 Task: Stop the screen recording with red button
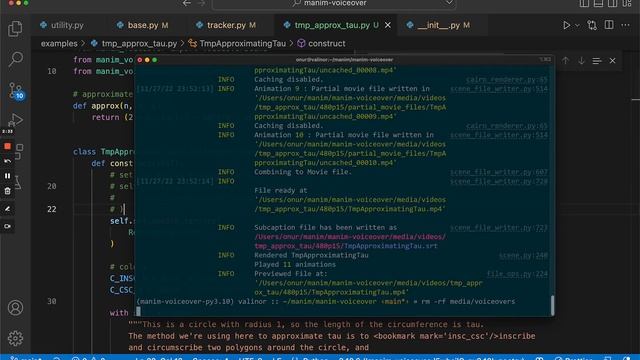pyautogui.click(x=7, y=146)
